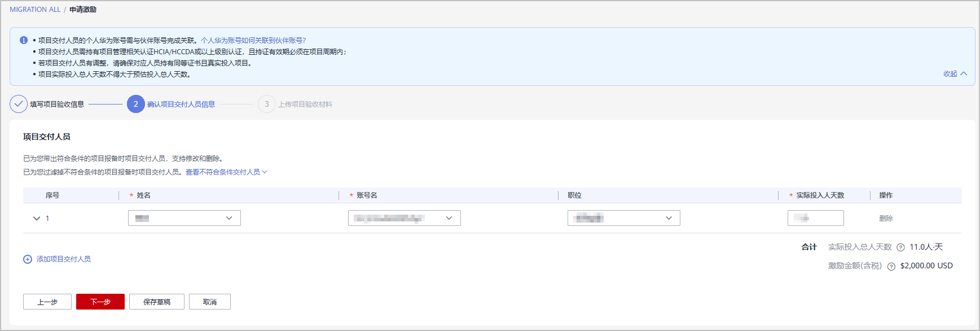Click the help icon beside 激励金额(含税)

(891, 267)
